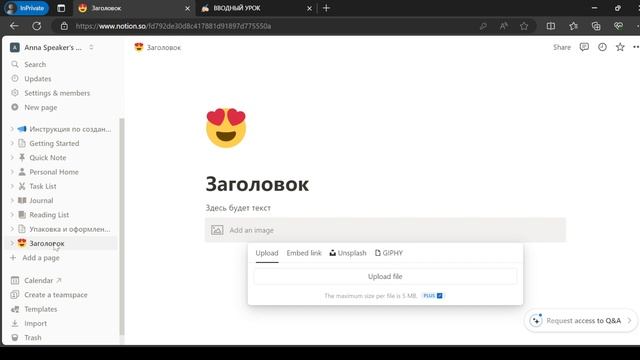Click the Упаковка и оформление page icon

22,229
